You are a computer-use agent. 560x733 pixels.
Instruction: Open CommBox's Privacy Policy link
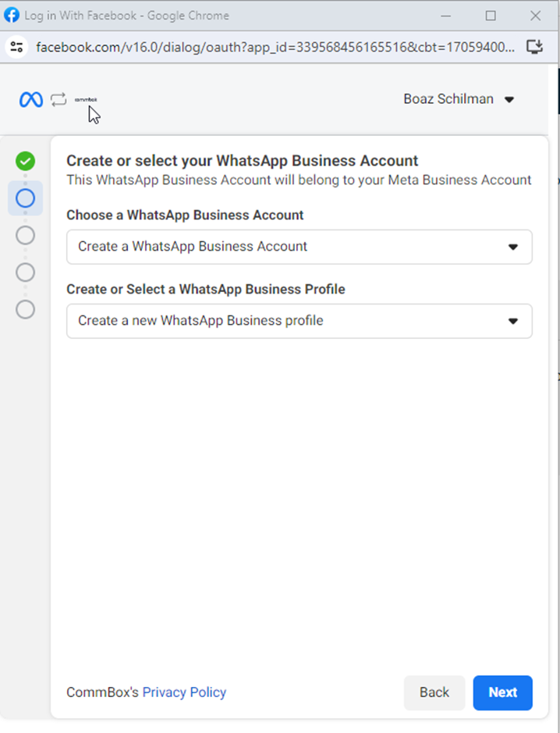tap(184, 692)
